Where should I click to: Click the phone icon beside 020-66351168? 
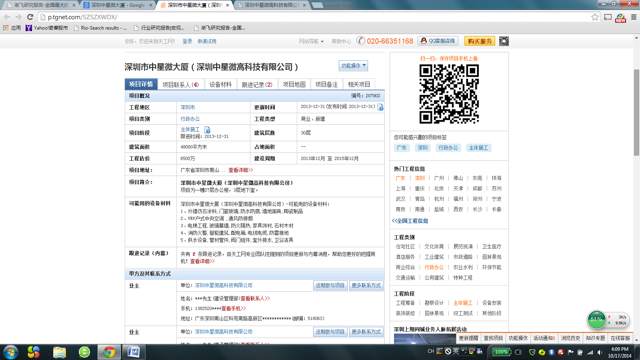coord(360,41)
